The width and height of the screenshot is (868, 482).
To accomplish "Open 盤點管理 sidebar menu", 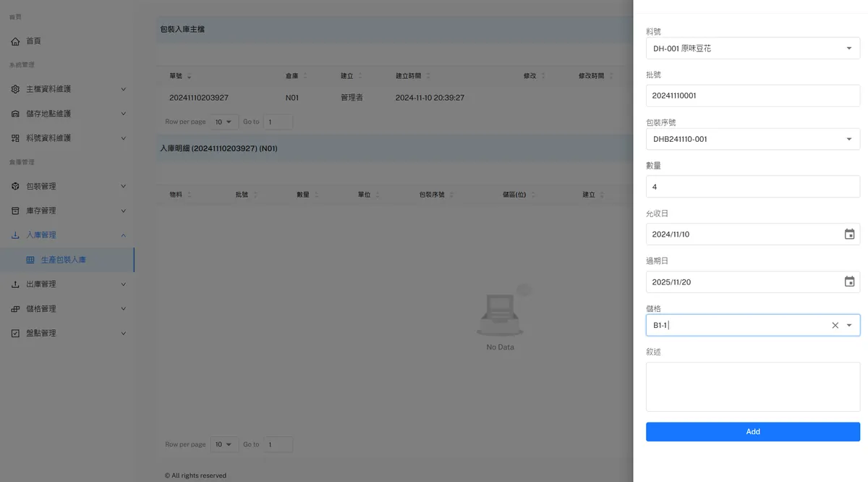I will 67,334.
